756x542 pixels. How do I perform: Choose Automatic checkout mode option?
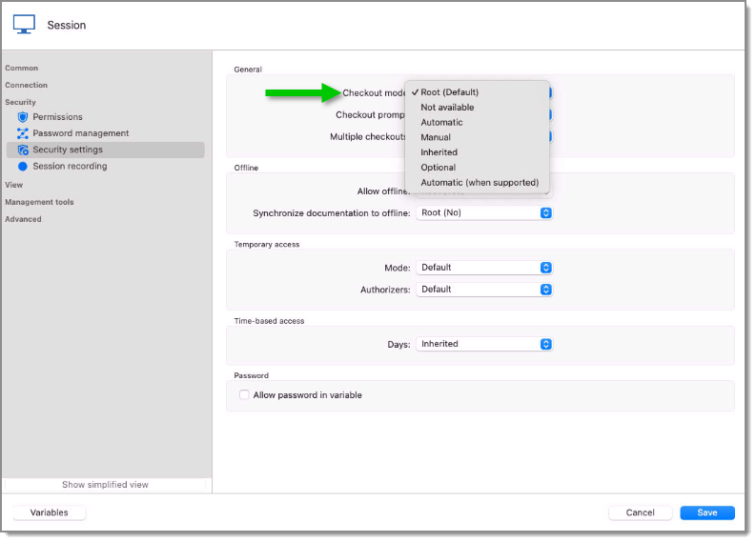pyautogui.click(x=477, y=122)
